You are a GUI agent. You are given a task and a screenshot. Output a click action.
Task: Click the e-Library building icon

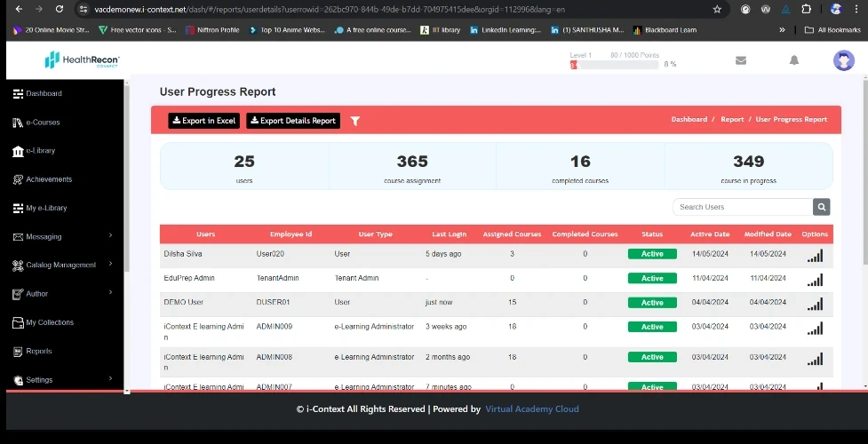[18, 151]
